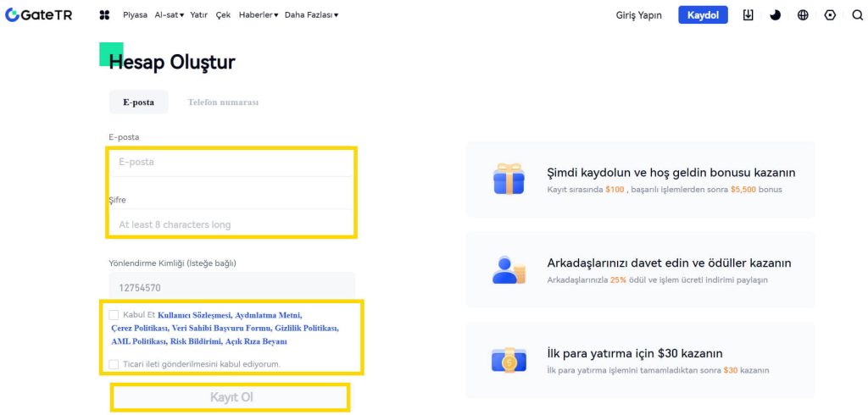Image resolution: width=868 pixels, height=415 pixels.
Task: Click the invite friends person icon
Action: pyautogui.click(x=509, y=269)
